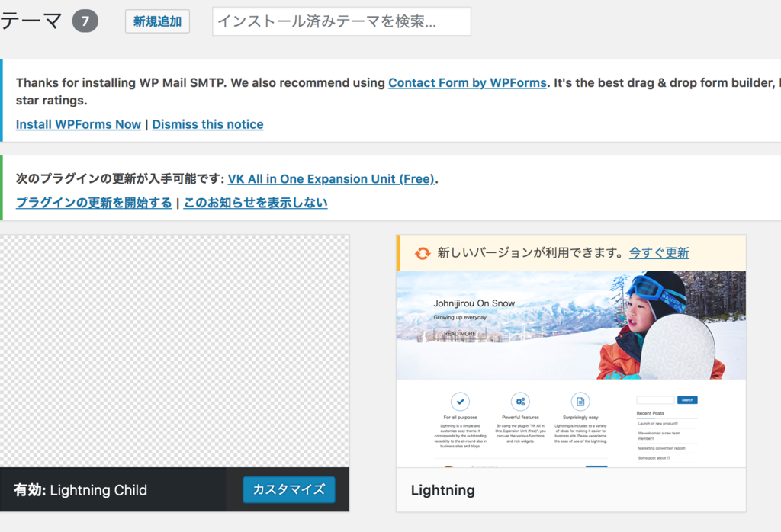781x532 pixels.
Task: Click the カスタマイズ button
Action: [x=289, y=489]
